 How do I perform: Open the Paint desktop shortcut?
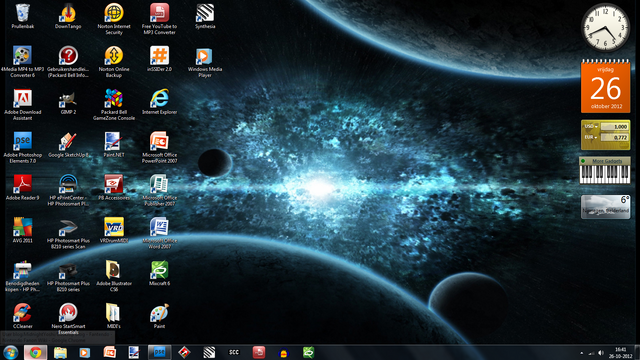(x=159, y=316)
